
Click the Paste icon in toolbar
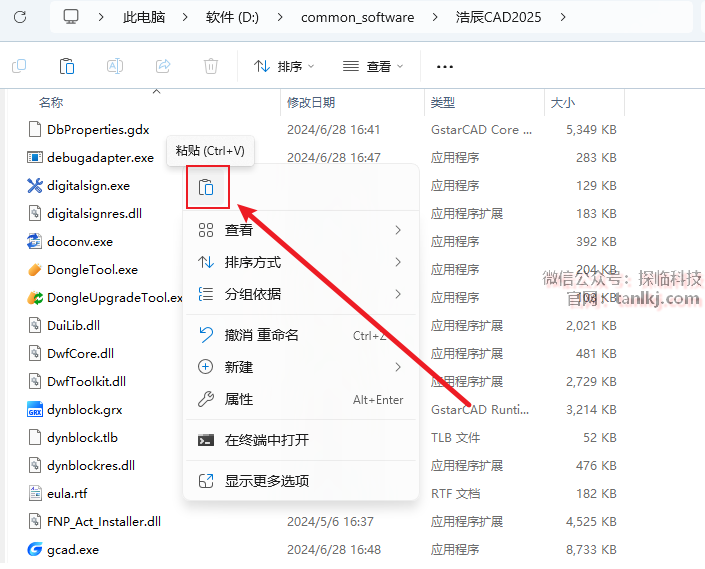click(x=67, y=67)
